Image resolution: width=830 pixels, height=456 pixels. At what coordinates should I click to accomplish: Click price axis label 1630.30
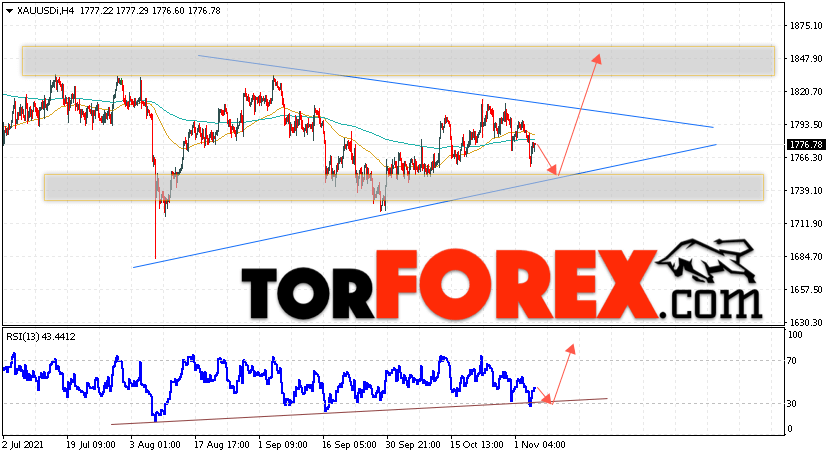tap(806, 323)
